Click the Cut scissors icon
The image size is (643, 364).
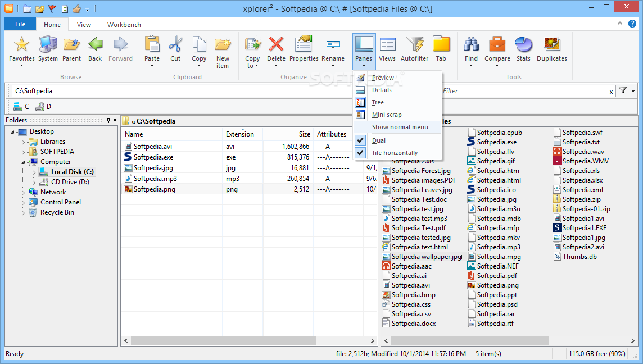(x=175, y=44)
